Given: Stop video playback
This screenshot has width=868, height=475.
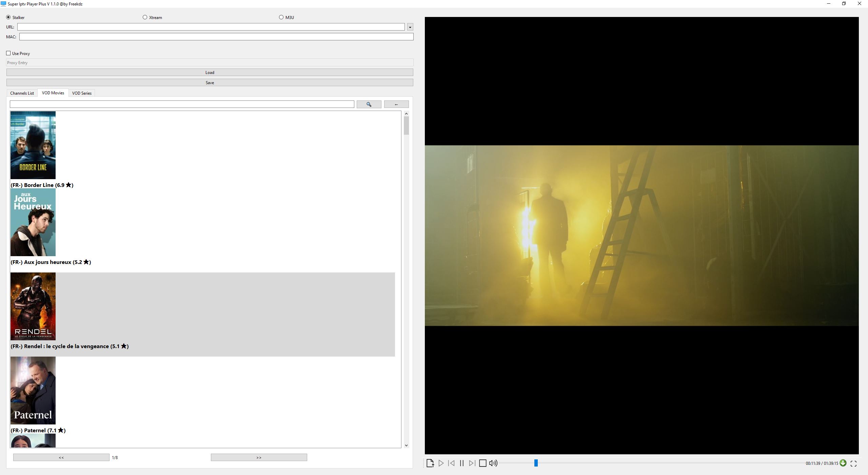Looking at the screenshot, I should point(482,463).
